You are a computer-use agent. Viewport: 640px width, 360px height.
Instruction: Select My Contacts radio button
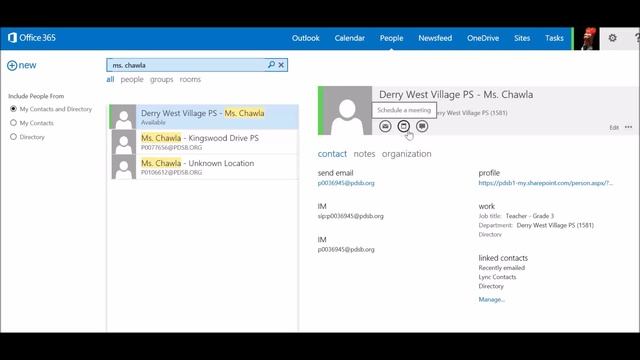(x=13, y=123)
